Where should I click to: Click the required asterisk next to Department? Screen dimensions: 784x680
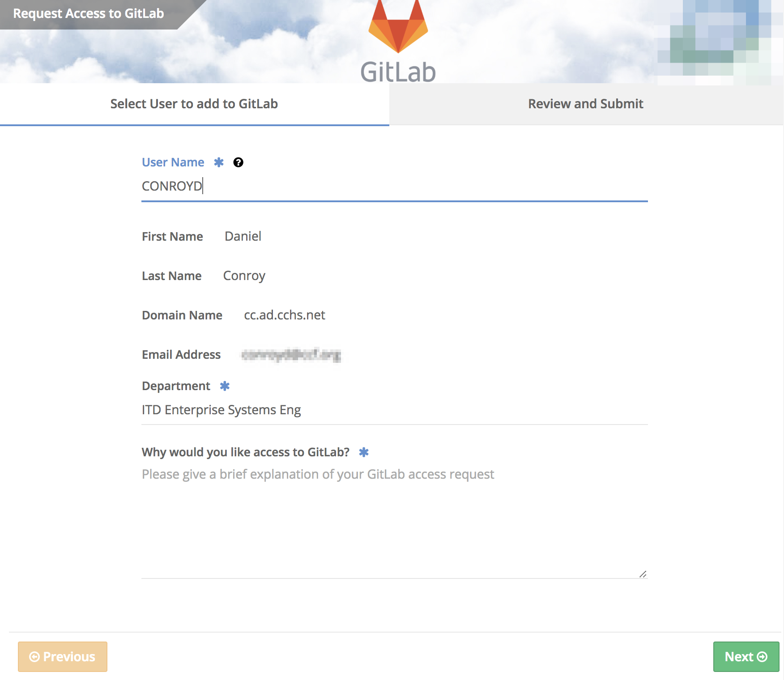225,386
